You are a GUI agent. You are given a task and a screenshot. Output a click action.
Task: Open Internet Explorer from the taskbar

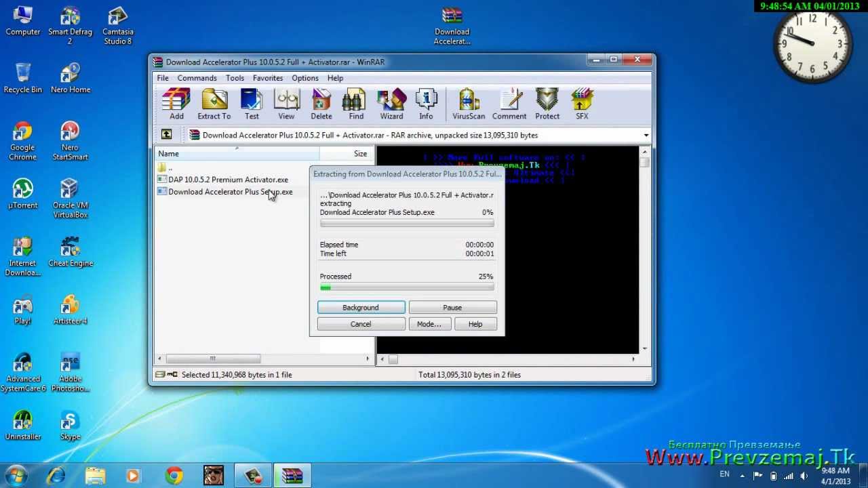tap(56, 476)
